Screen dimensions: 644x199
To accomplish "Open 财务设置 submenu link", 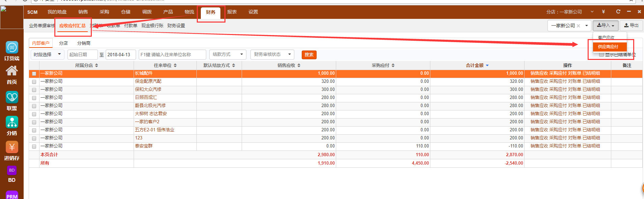I will [176, 26].
